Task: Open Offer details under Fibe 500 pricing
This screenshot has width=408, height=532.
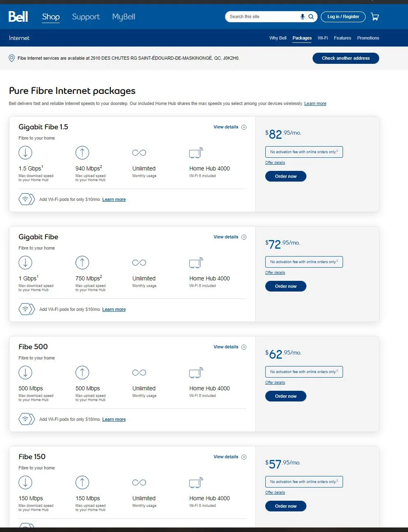Action: click(275, 382)
